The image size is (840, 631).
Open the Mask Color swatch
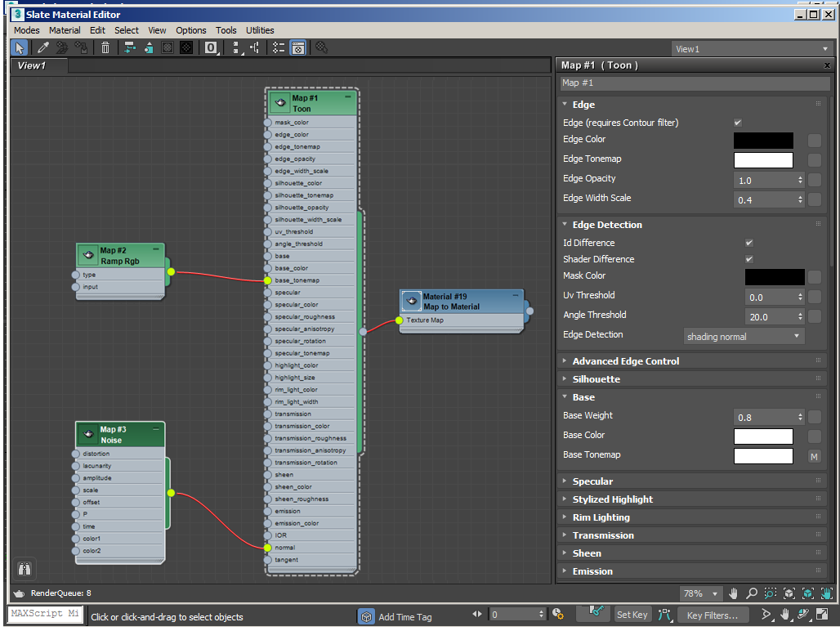click(775, 277)
